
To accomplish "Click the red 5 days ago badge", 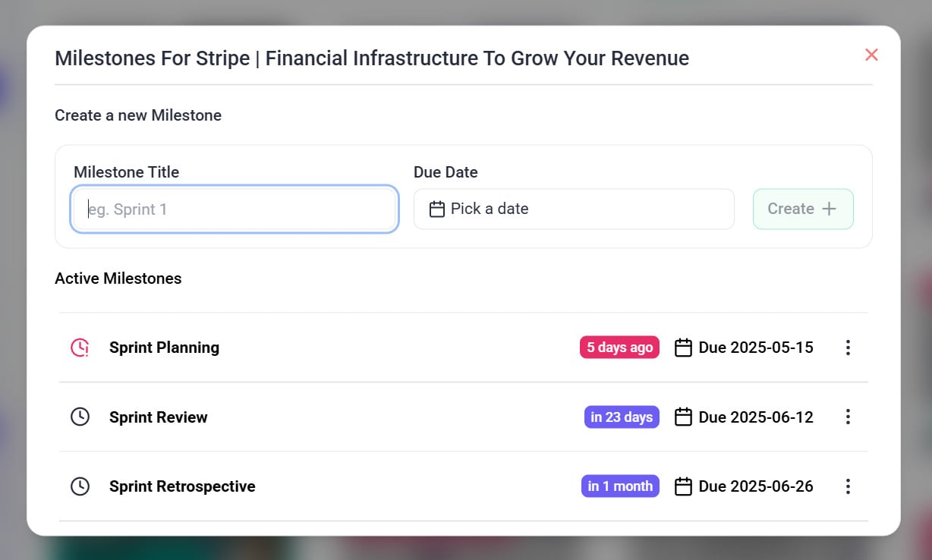I will click(x=619, y=348).
